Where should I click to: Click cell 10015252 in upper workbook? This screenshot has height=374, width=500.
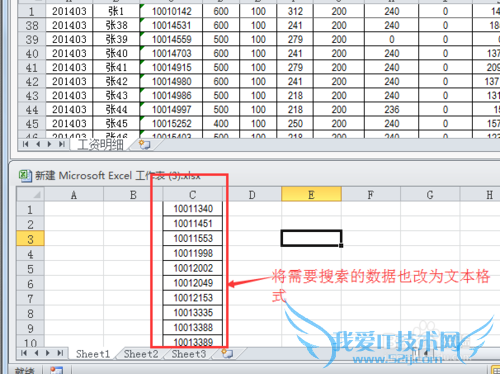click(171, 123)
